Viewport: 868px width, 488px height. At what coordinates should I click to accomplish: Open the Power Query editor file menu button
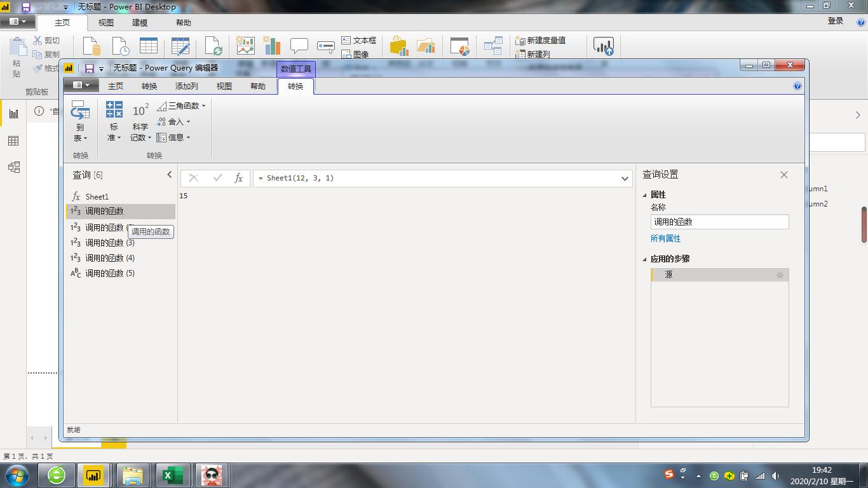coord(81,85)
